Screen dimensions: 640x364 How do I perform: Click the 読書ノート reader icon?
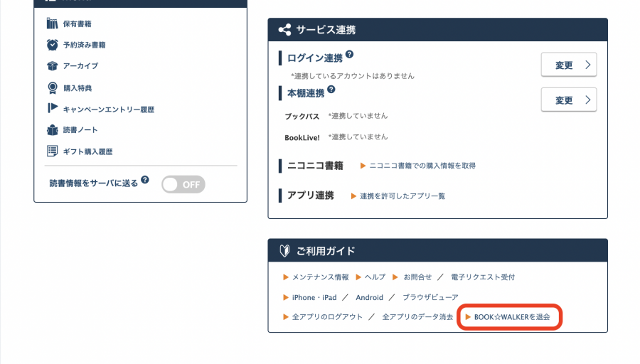click(52, 130)
